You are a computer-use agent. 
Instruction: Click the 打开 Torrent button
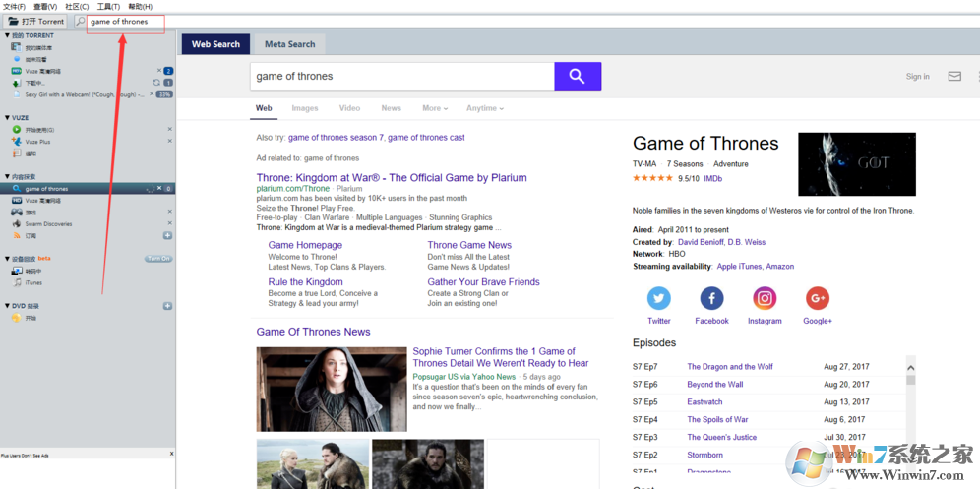36,21
